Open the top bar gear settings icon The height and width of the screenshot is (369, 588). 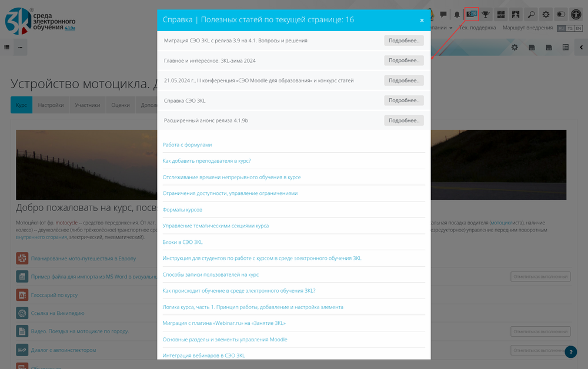546,15
